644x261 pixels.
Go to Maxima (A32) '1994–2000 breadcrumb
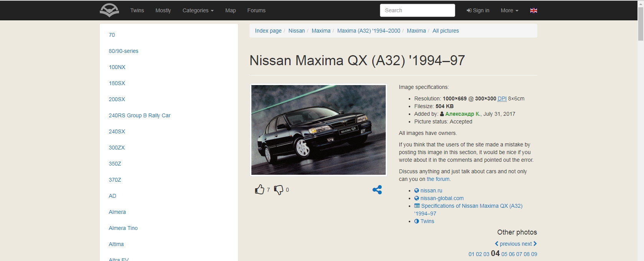coord(369,31)
